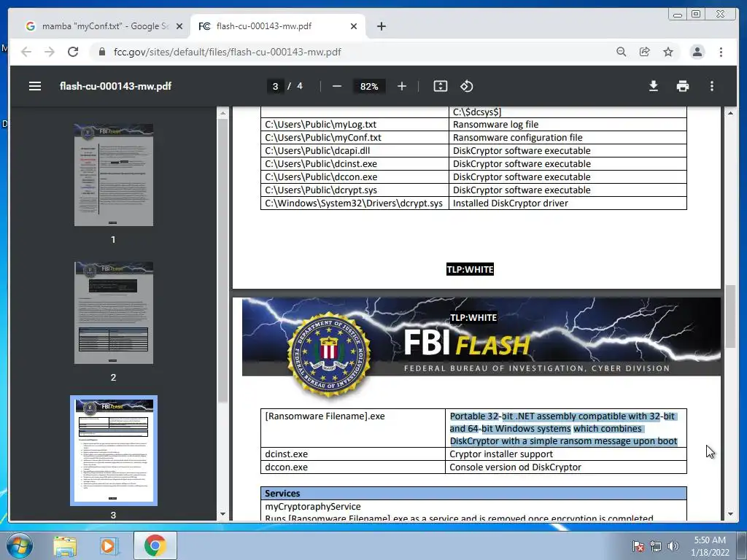Click the document scrollbar down arrow
Image resolution: width=747 pixels, height=560 pixels.
tap(730, 514)
